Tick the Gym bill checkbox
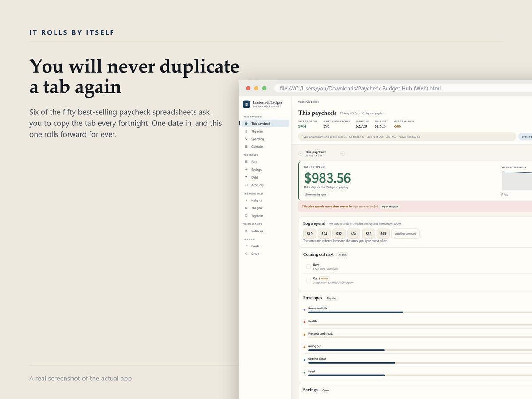The height and width of the screenshot is (399, 532). coord(308,280)
